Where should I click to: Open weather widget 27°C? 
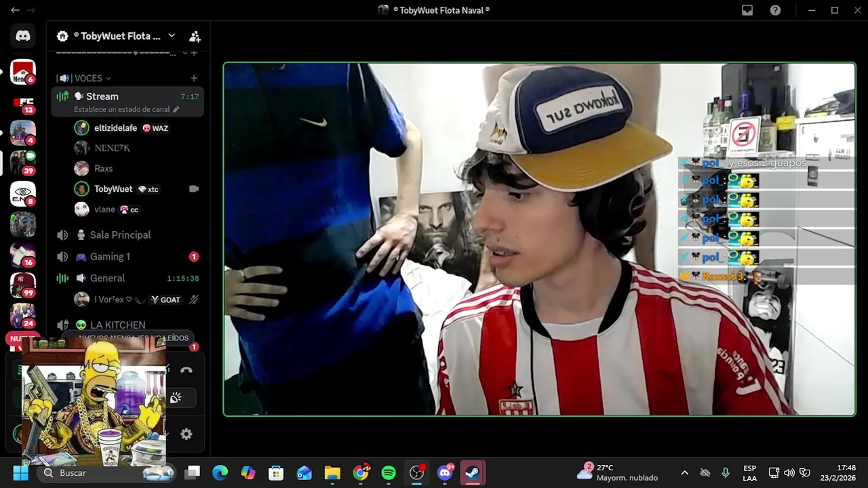click(617, 473)
